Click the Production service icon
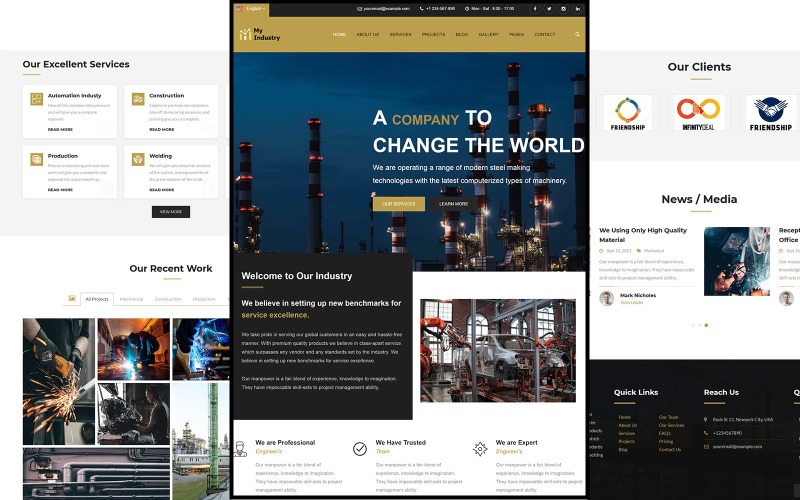The image size is (800, 500). tap(37, 159)
